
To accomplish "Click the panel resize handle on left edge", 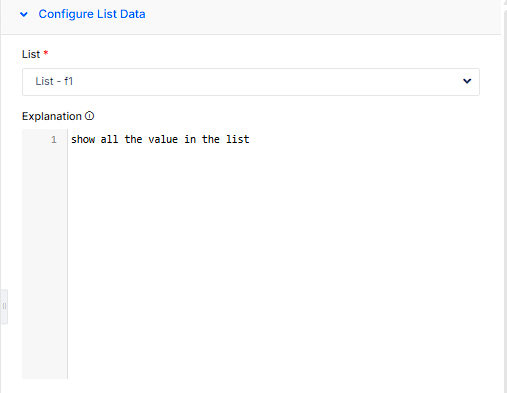I will pyautogui.click(x=4, y=306).
